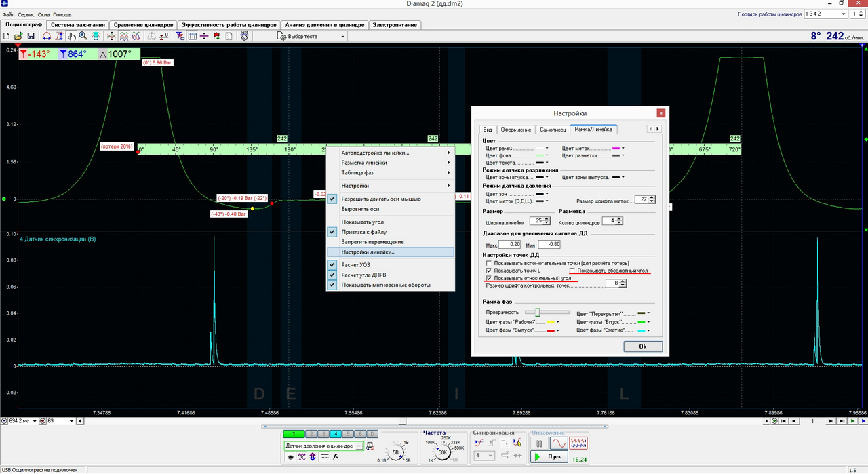Click the auto clock toolbar icon
Screen dimensions: 868x474
click(244, 36)
